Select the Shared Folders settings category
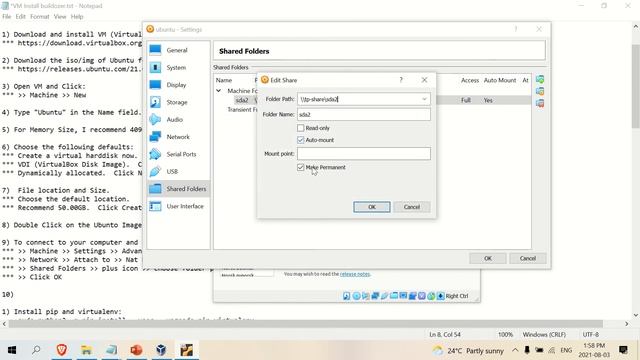 [178, 189]
